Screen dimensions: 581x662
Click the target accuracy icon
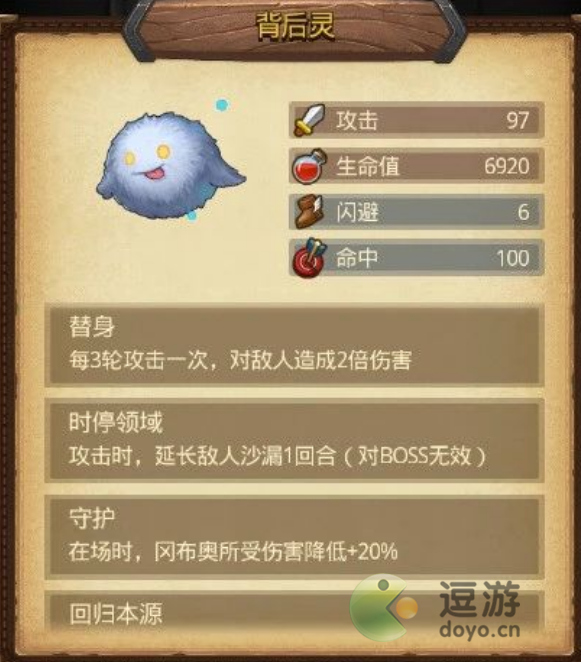309,258
